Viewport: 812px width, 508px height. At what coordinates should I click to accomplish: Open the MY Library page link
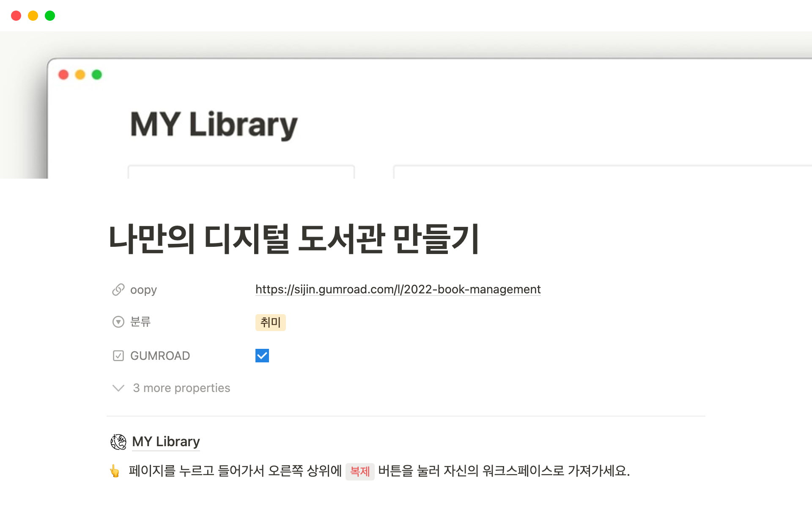[166, 442]
